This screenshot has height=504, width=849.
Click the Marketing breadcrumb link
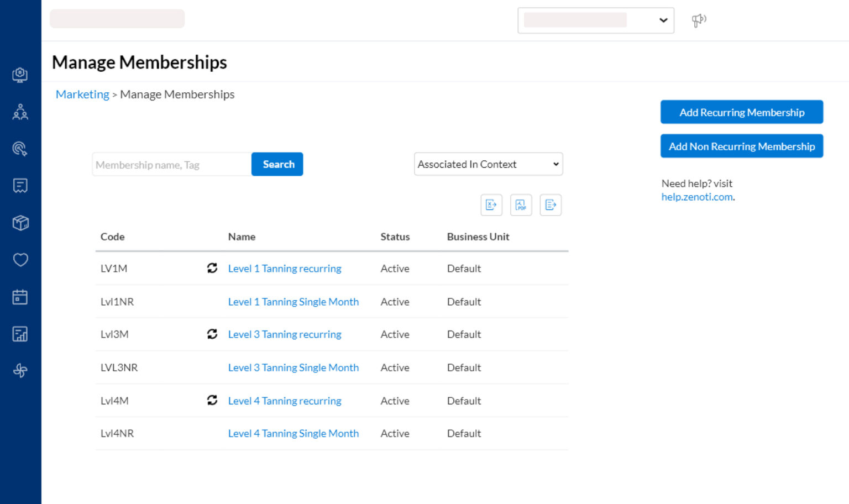coord(82,94)
